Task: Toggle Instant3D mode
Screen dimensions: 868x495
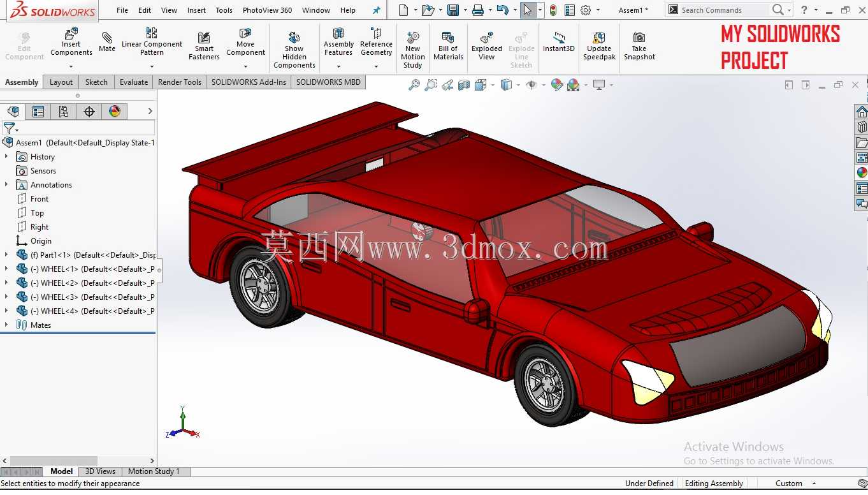Action: click(559, 42)
